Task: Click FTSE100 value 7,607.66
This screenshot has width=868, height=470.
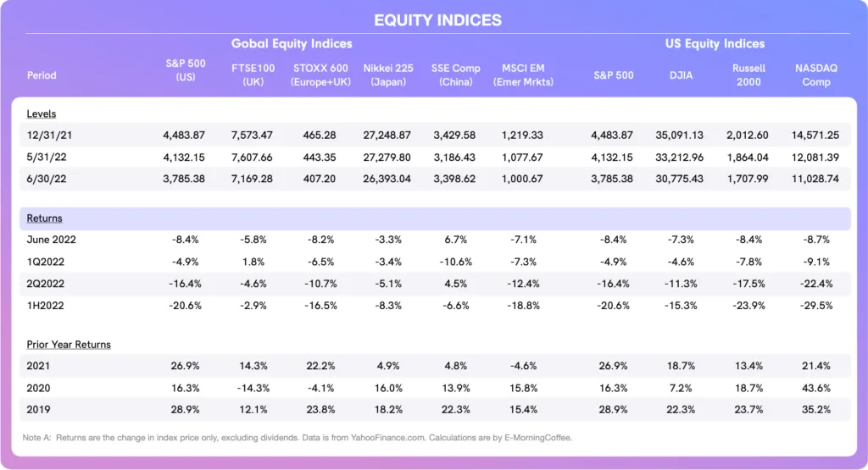Action: (x=252, y=157)
